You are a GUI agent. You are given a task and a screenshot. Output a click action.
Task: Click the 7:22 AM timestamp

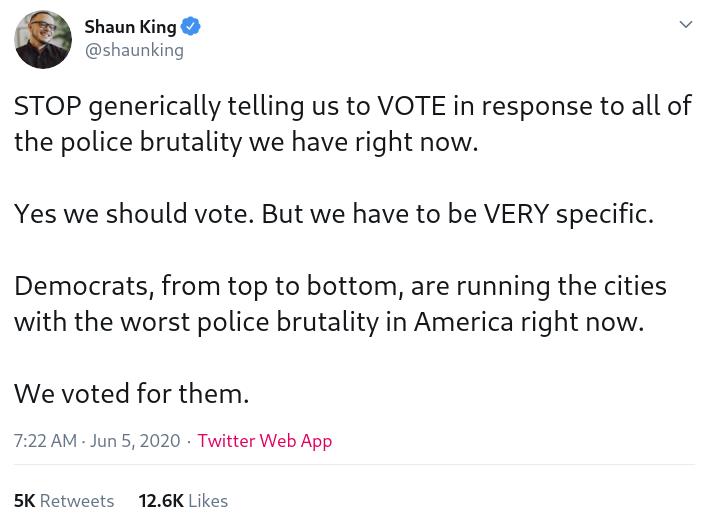(x=45, y=441)
